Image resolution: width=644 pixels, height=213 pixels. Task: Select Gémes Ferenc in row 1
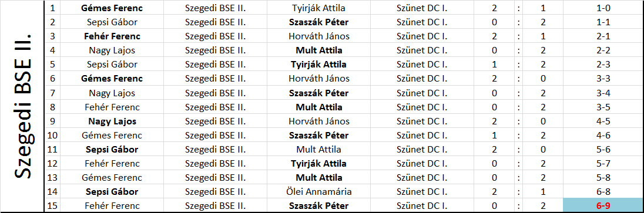coord(112,8)
